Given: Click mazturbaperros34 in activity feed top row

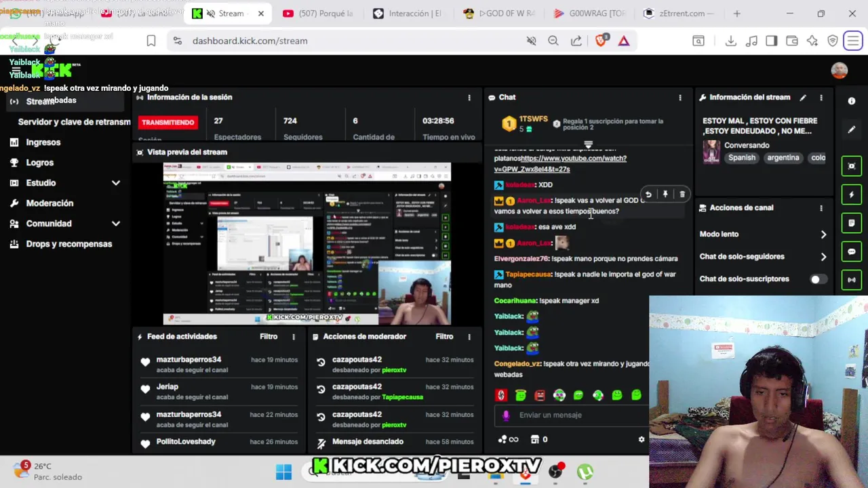Looking at the screenshot, I should [x=189, y=360].
